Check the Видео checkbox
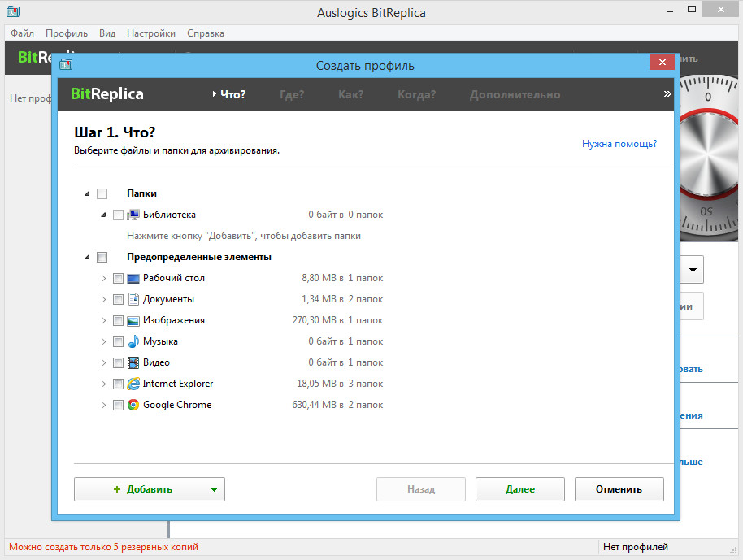 coord(118,363)
